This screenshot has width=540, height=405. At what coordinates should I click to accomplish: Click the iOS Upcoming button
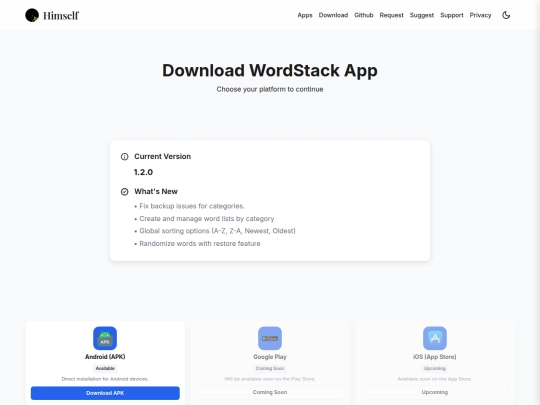[435, 392]
